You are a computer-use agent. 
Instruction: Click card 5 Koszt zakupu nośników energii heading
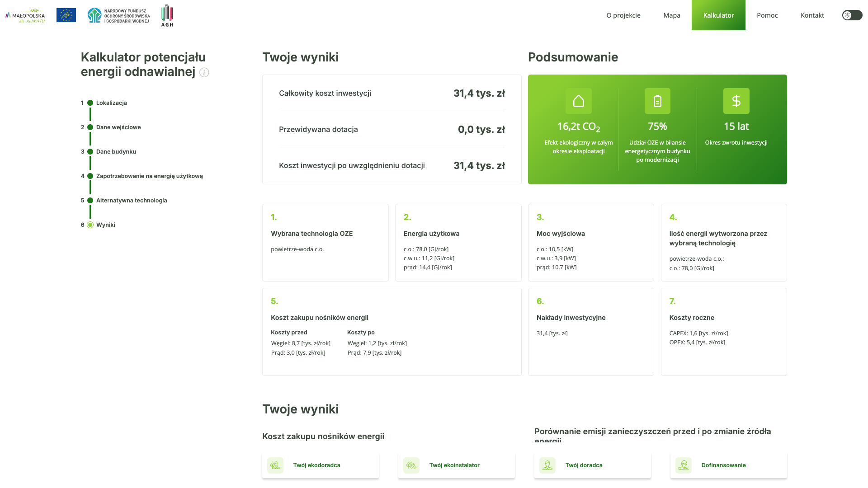320,318
